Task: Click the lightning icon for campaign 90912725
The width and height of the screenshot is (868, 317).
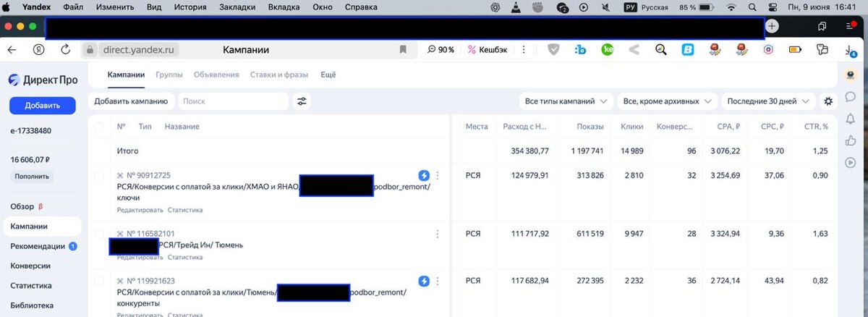Action: pos(424,175)
